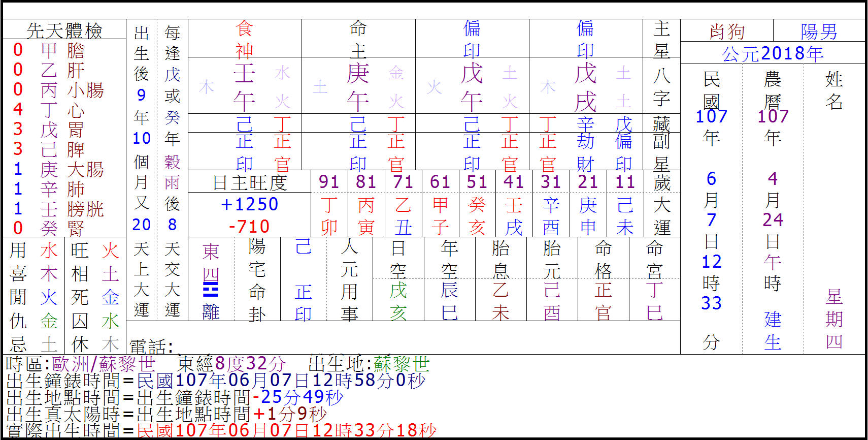Click the 食神 main star label

pyautogui.click(x=244, y=40)
